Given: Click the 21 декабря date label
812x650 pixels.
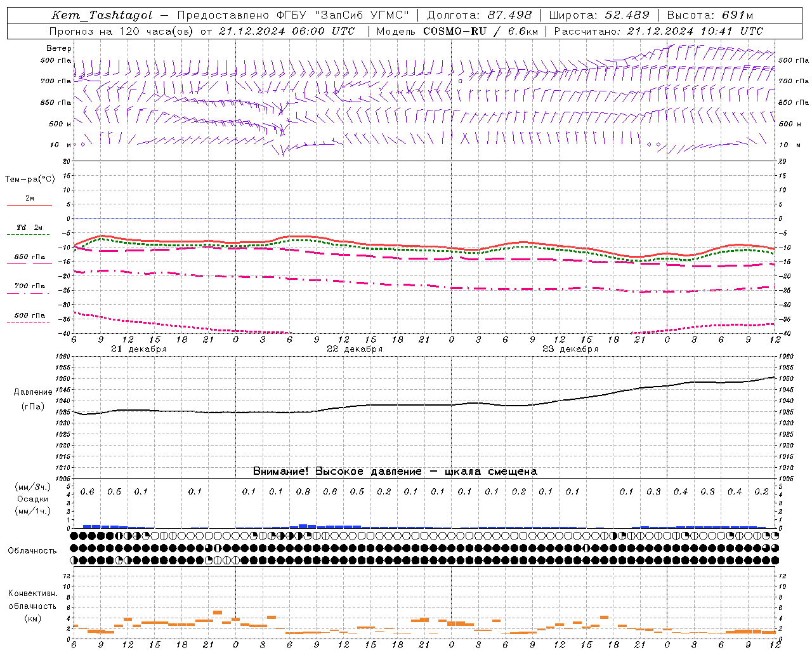Looking at the screenshot, I should 138,349.
